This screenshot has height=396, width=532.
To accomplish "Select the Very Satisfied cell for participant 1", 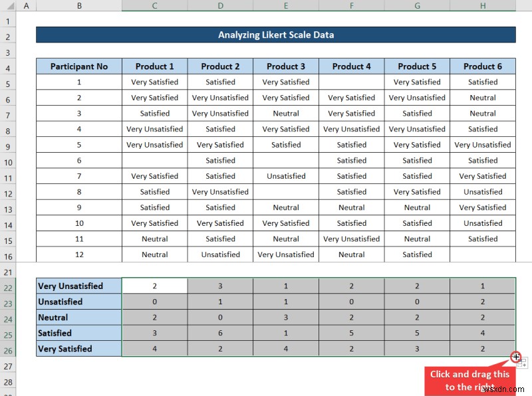I will point(154,82).
